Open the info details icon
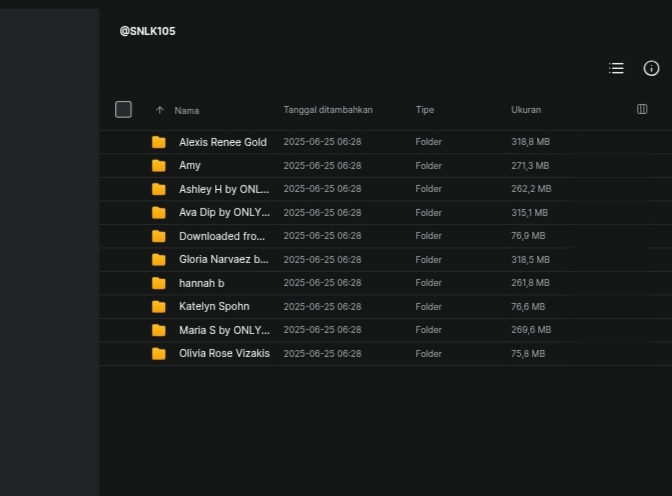Screen dimensions: 672x496 click(651, 68)
